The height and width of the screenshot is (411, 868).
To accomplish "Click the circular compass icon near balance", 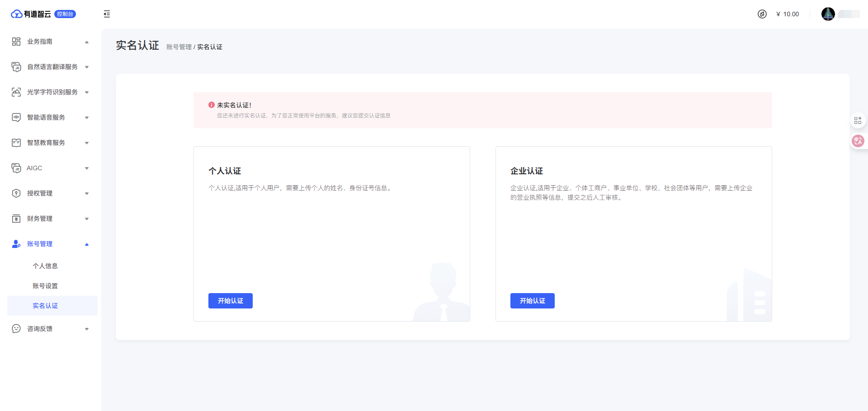I will pos(762,14).
